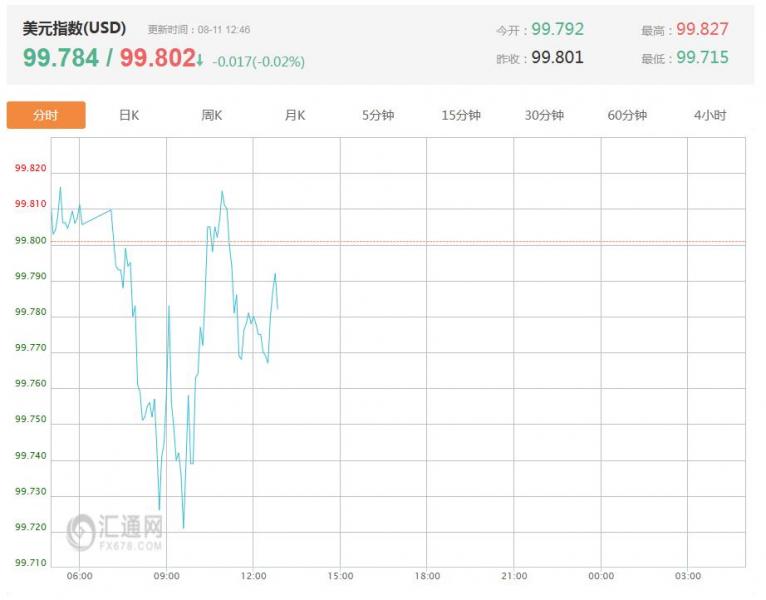Click the 12:00 time axis label

coord(254,576)
